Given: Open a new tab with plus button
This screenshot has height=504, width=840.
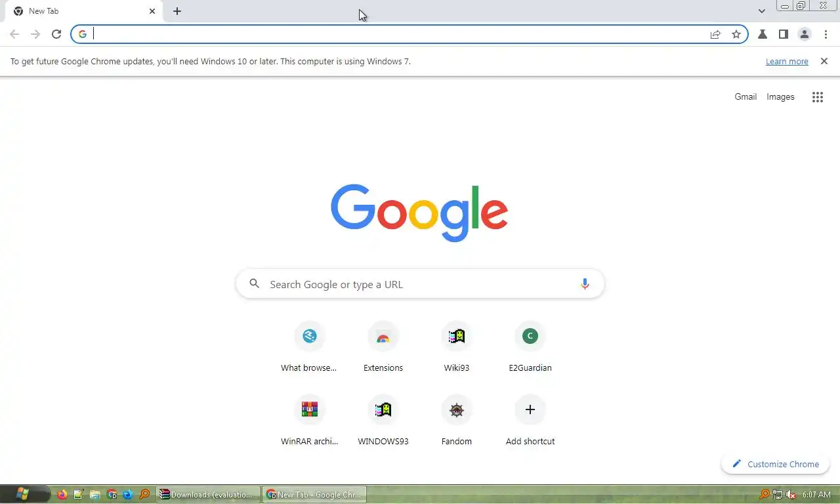Looking at the screenshot, I should coord(177,11).
